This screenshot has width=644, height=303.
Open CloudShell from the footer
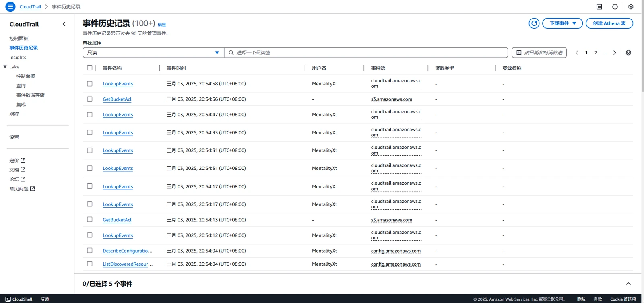pos(19,299)
